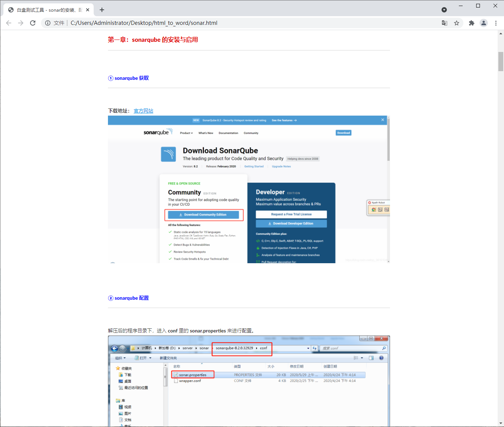Click the Chrome profile avatar icon
The height and width of the screenshot is (427, 504).
(x=484, y=23)
